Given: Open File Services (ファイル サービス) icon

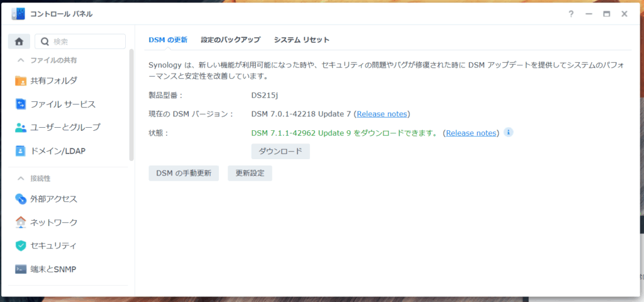Looking at the screenshot, I should click(x=21, y=104).
